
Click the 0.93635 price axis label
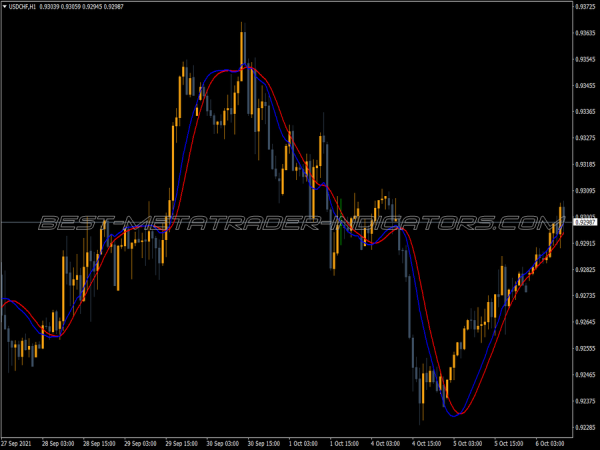pos(585,33)
